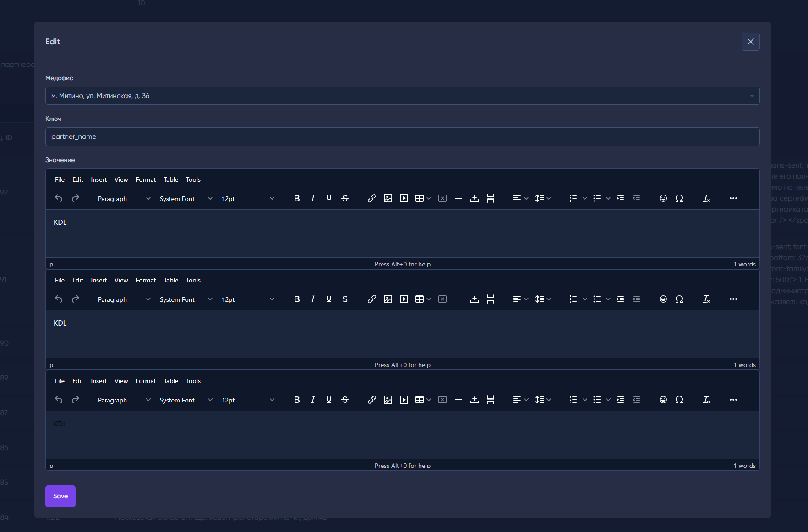The width and height of the screenshot is (808, 532).
Task: Open the System Font dropdown in the middle editor
Action: point(186,299)
